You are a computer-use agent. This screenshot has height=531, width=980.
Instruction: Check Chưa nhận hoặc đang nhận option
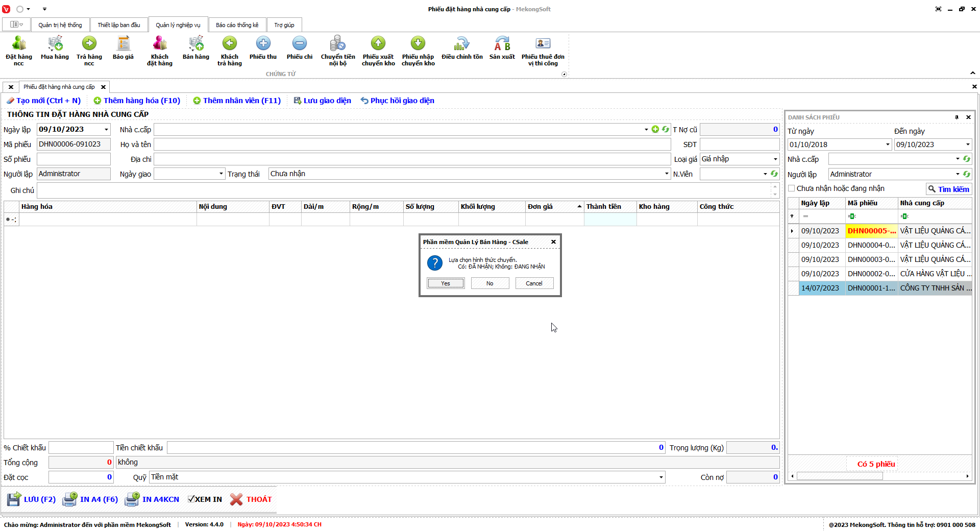pyautogui.click(x=792, y=188)
